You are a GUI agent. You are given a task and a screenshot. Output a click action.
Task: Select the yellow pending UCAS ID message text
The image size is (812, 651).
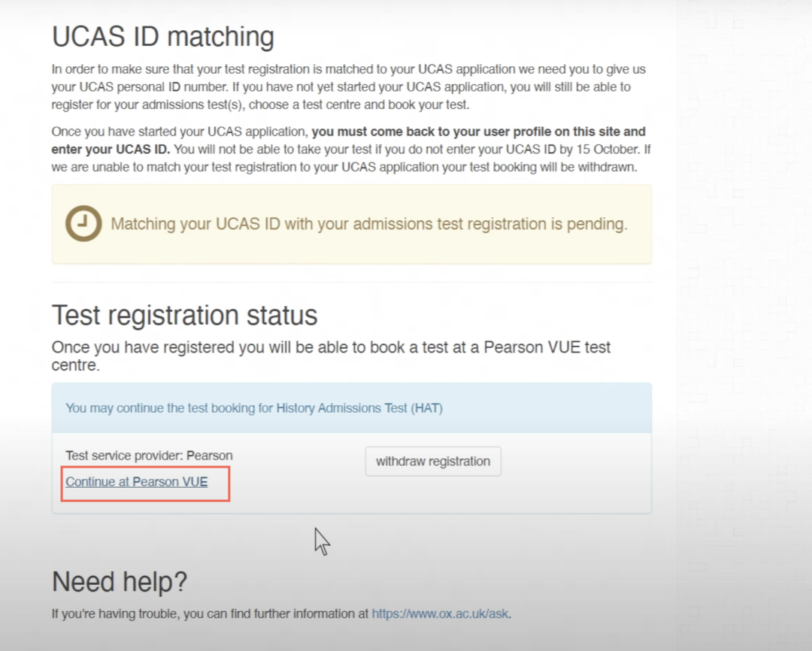(369, 224)
